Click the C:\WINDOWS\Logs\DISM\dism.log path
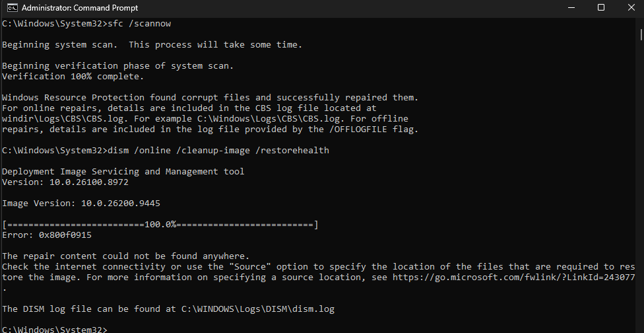Viewport: 644px width, 333px height. 258,309
